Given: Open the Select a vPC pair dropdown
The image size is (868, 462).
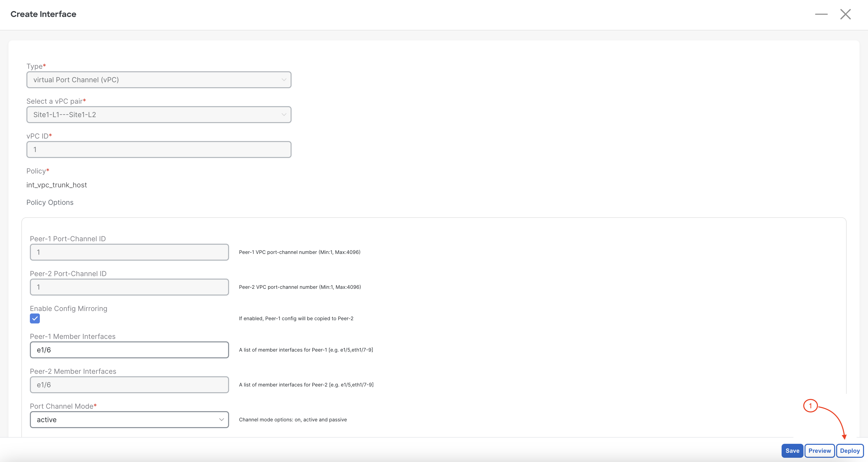Looking at the screenshot, I should (159, 115).
